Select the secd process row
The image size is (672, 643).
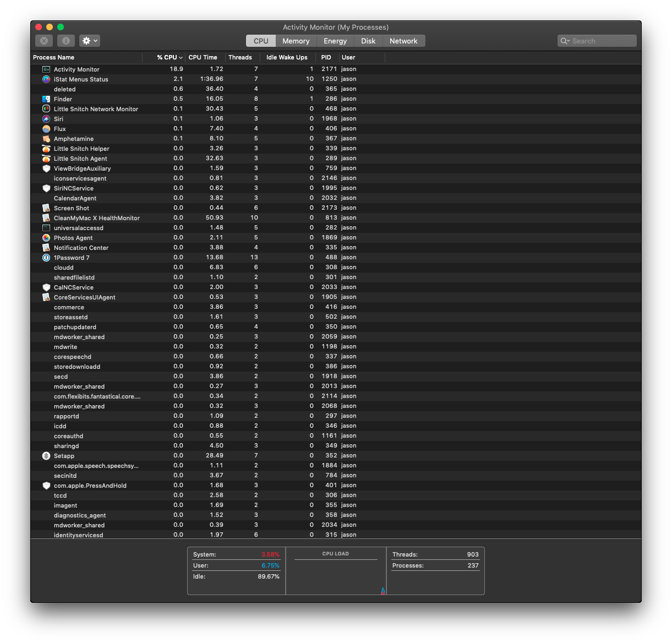[x=336, y=377]
